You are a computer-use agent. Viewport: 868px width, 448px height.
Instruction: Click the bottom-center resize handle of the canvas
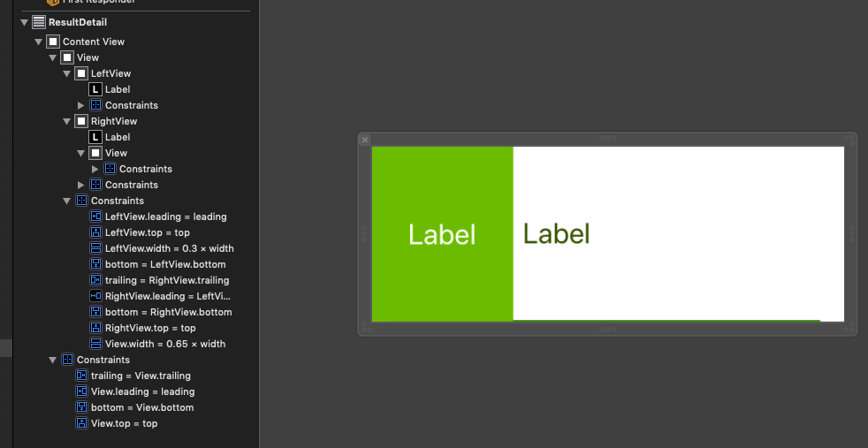[608, 330]
